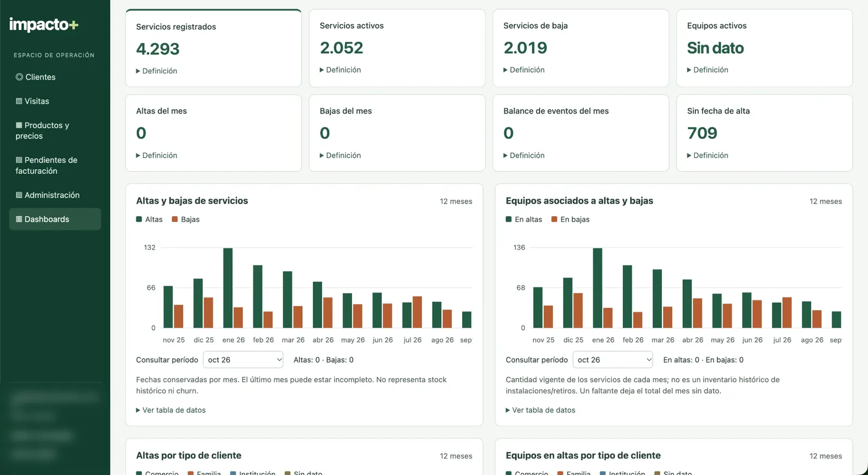Screen dimensions: 868x475
Task: Open Productos y precios section
Action: click(x=55, y=131)
